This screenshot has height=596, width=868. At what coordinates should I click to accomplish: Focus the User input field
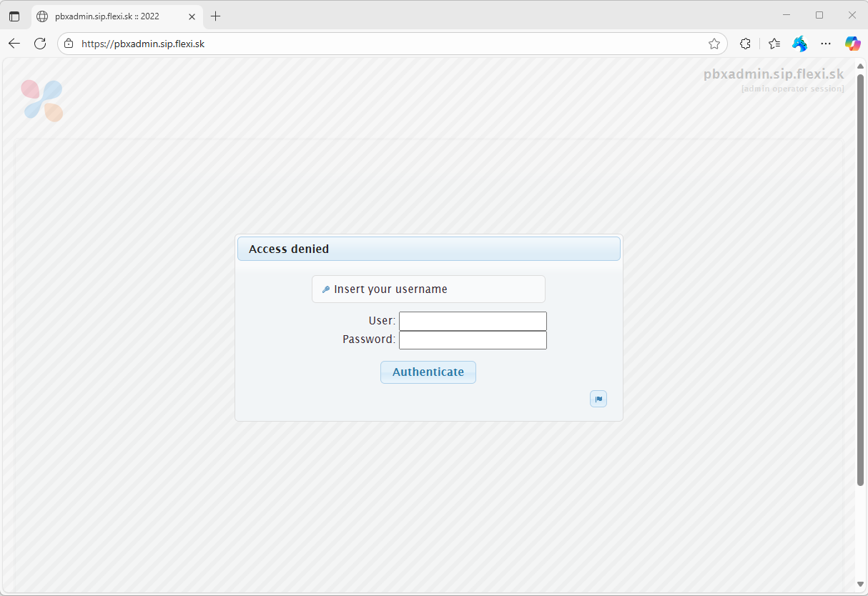tap(473, 321)
